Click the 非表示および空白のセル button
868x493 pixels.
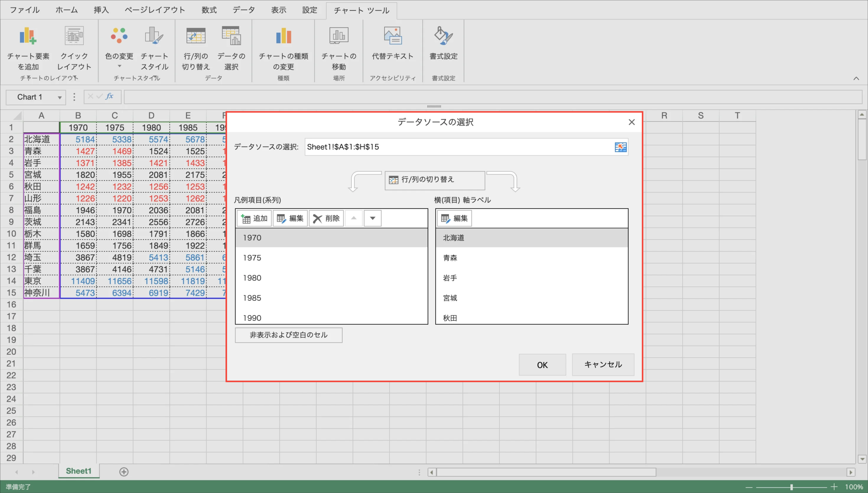pos(288,335)
